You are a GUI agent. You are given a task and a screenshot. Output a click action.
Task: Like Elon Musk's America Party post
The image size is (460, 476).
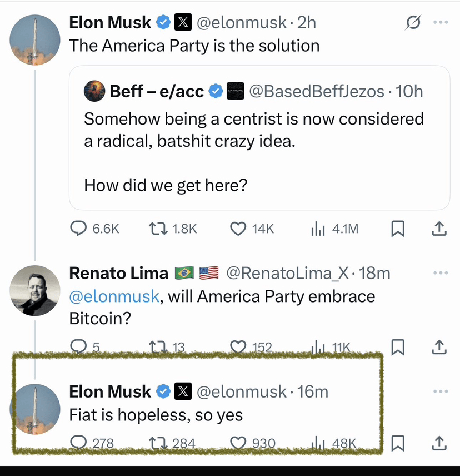coord(238,229)
